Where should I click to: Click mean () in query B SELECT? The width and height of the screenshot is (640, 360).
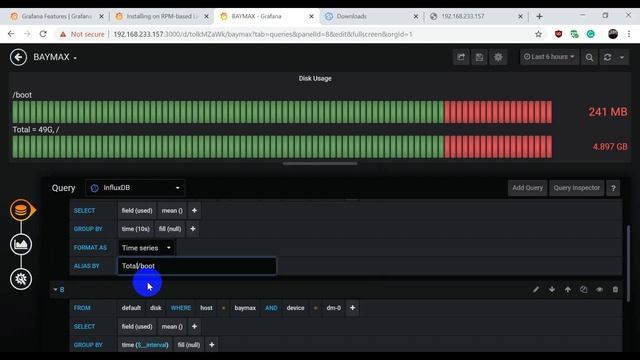coord(172,327)
